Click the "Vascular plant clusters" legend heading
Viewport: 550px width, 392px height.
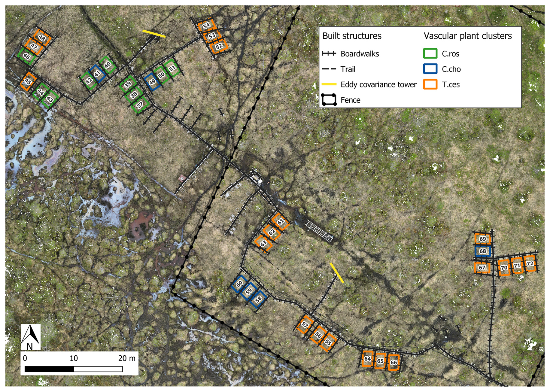pos(467,36)
